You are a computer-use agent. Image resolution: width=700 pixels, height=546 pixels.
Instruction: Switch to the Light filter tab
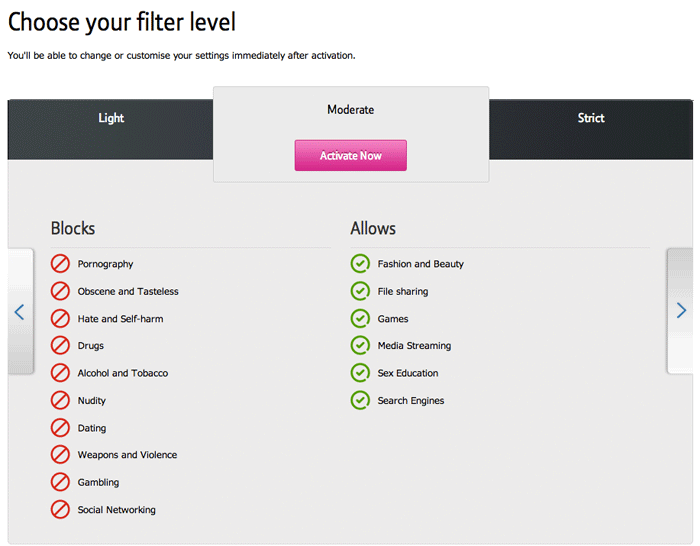coord(111,118)
